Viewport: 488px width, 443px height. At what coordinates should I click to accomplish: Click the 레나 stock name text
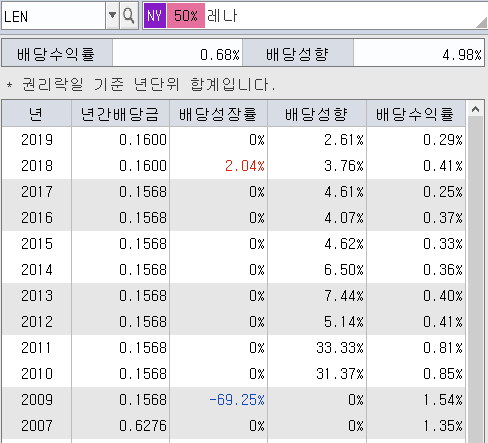[x=222, y=16]
